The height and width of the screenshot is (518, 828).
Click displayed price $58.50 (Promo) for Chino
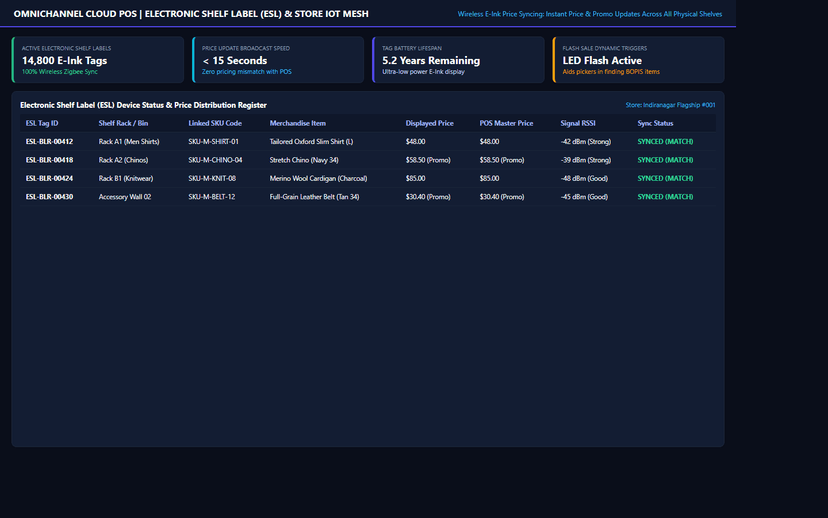[x=428, y=160]
